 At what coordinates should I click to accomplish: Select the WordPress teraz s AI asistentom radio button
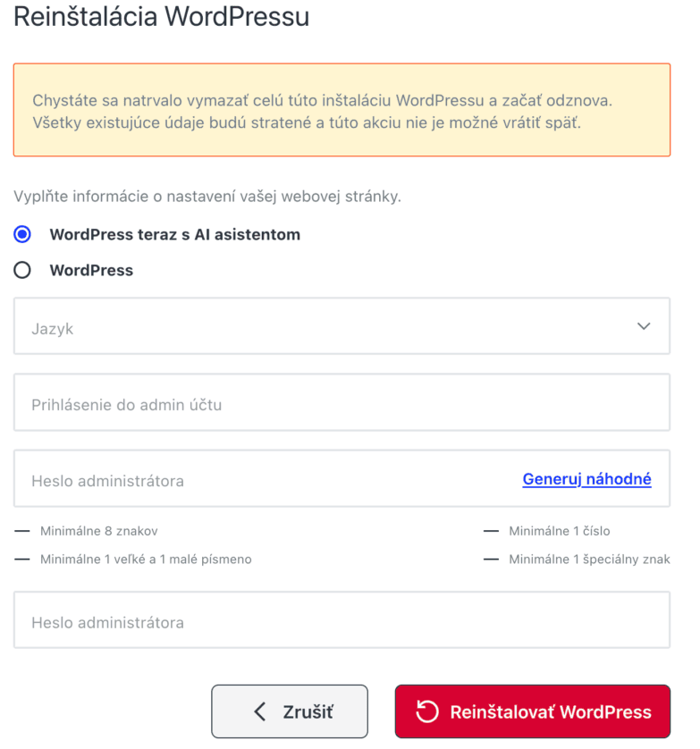click(22, 234)
